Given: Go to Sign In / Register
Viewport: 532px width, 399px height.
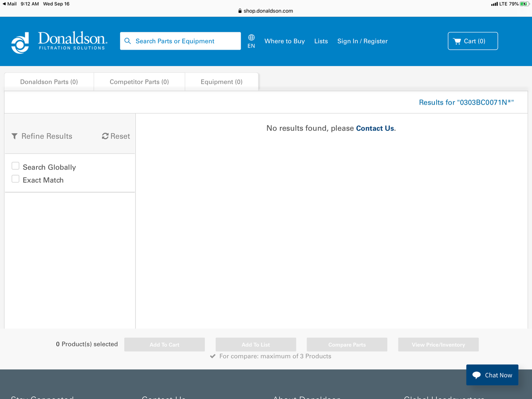Looking at the screenshot, I should 362,41.
